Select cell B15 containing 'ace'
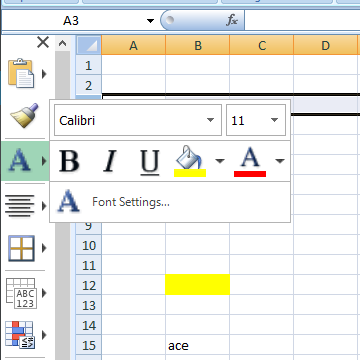The width and height of the screenshot is (360, 360). pyautogui.click(x=198, y=345)
